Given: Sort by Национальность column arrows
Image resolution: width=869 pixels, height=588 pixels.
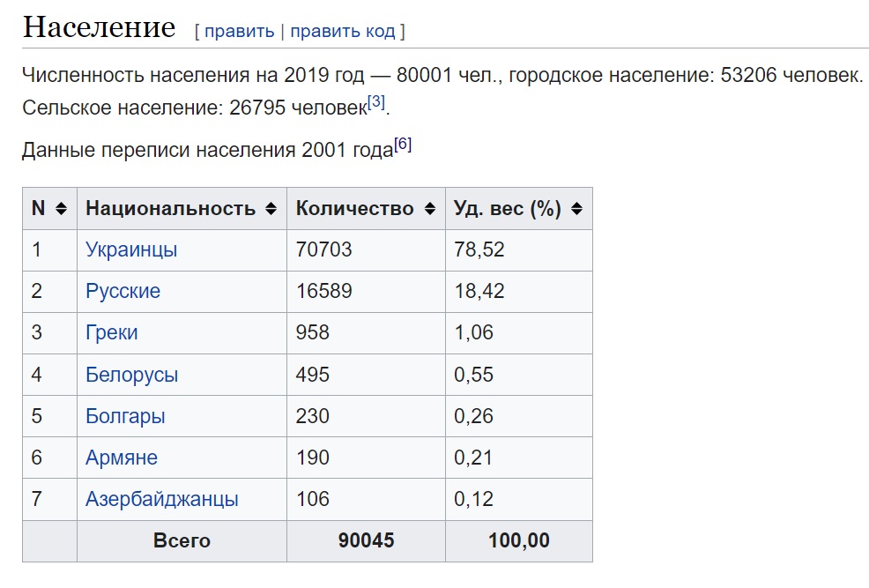Looking at the screenshot, I should coord(271,209).
